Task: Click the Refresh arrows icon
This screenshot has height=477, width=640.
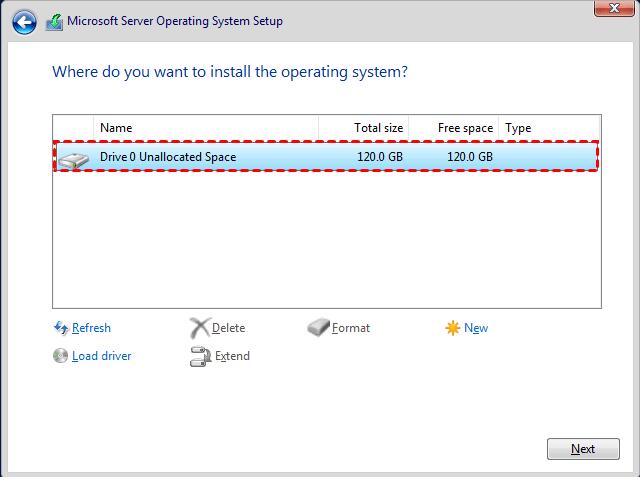Action: pyautogui.click(x=61, y=328)
